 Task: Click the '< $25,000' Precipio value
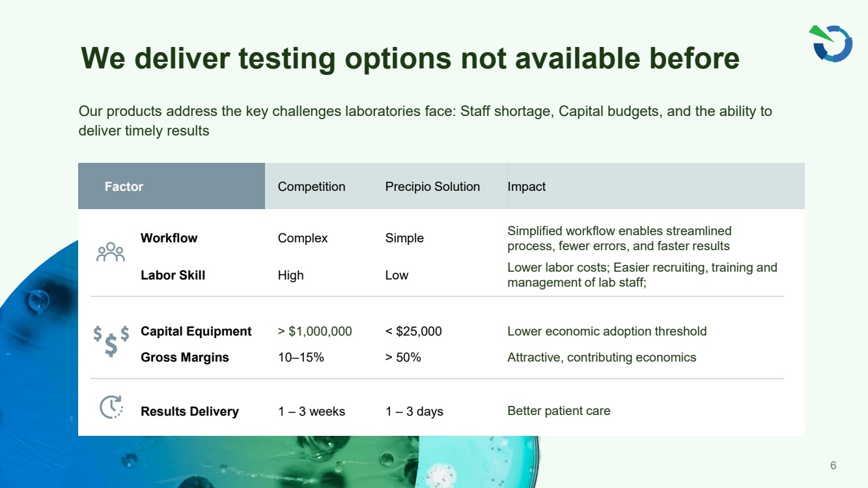pos(413,331)
